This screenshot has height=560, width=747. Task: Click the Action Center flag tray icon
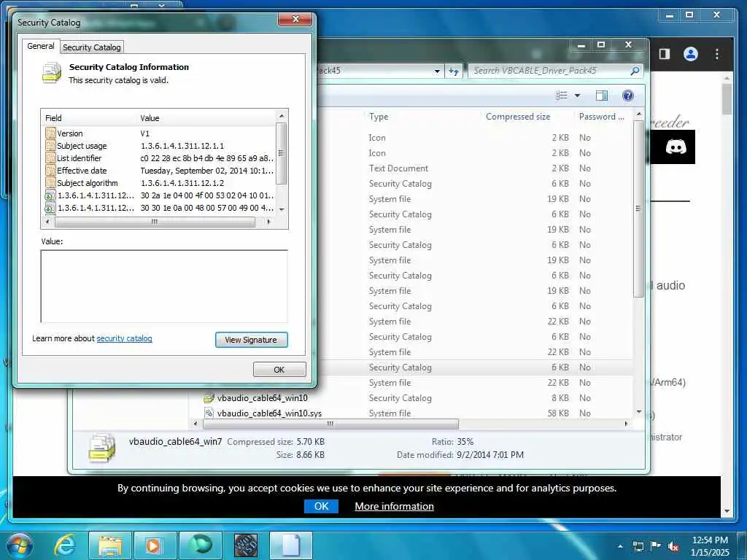656,546
